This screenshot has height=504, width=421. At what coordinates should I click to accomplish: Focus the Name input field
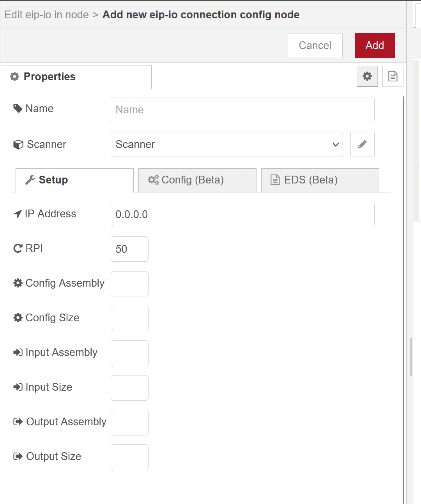[x=242, y=110]
